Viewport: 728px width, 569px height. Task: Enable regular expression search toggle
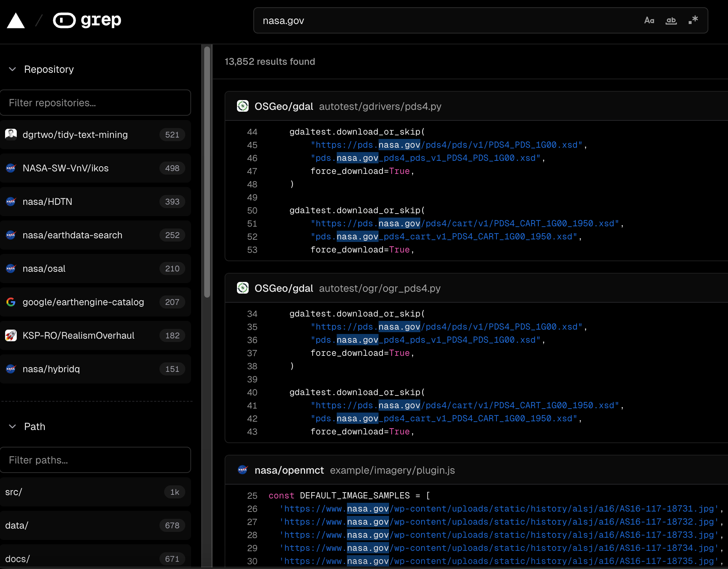[x=693, y=20]
